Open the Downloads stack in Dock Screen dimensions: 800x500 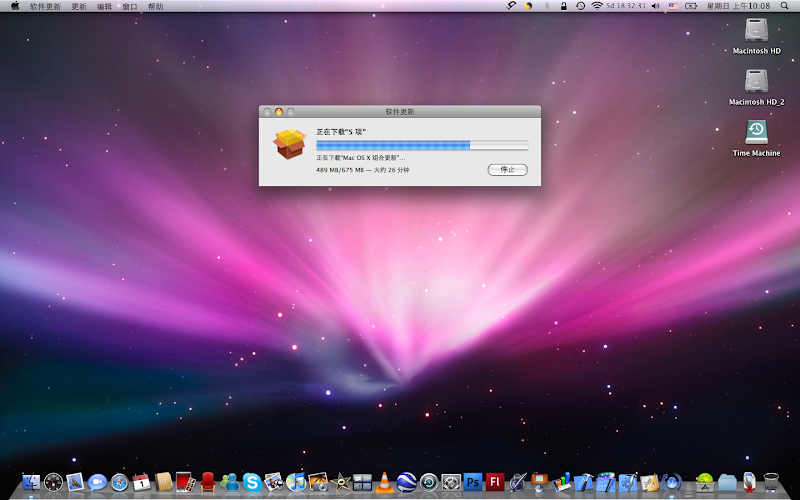[749, 482]
